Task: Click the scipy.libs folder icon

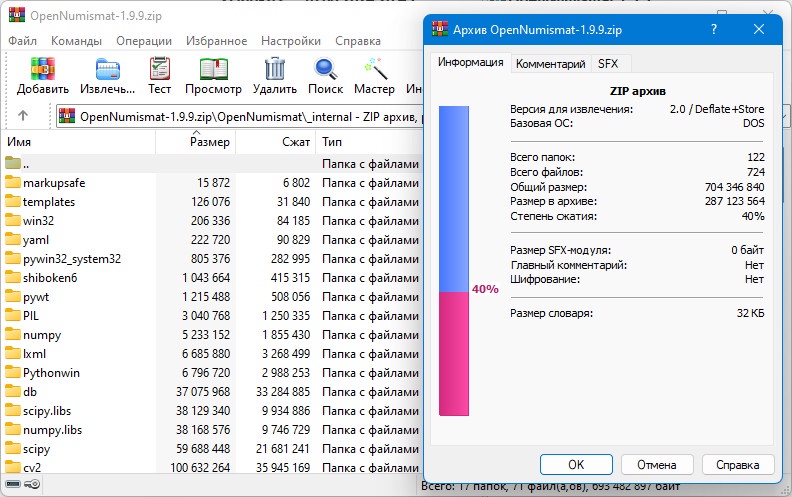Action: (x=13, y=410)
